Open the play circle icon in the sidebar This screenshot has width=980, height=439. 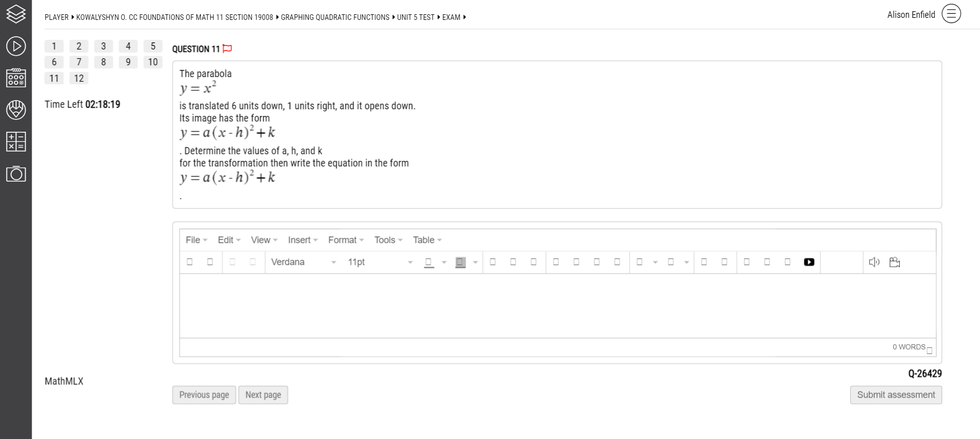click(x=16, y=46)
